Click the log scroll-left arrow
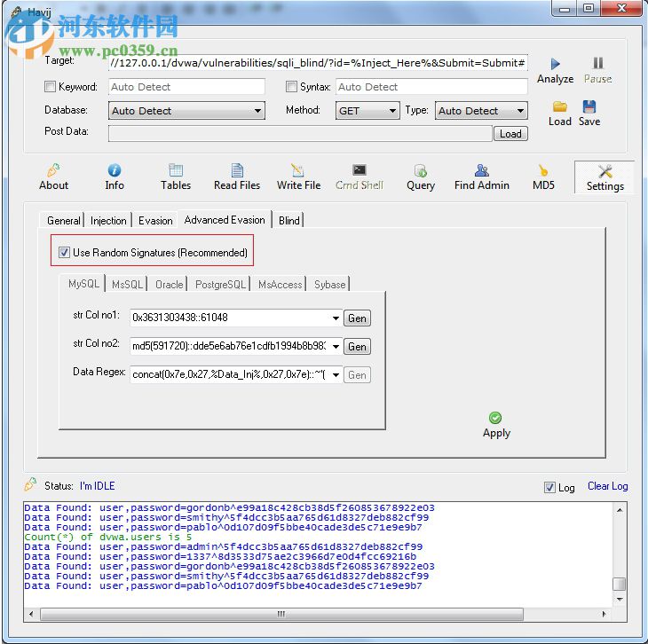Image resolution: width=648 pixels, height=644 pixels. pos(31,614)
